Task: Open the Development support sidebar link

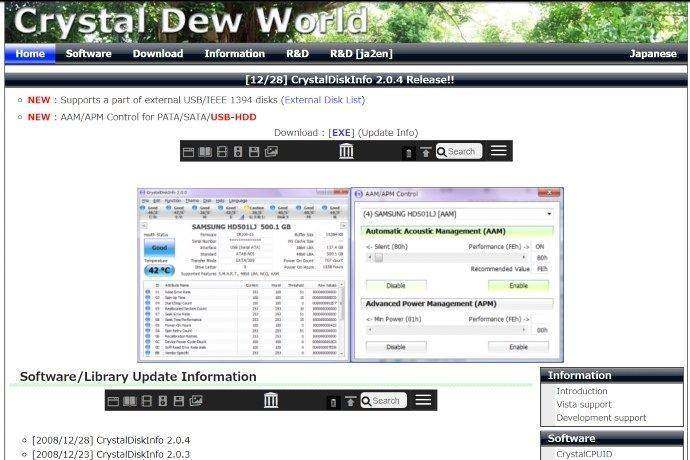Action: (601, 418)
